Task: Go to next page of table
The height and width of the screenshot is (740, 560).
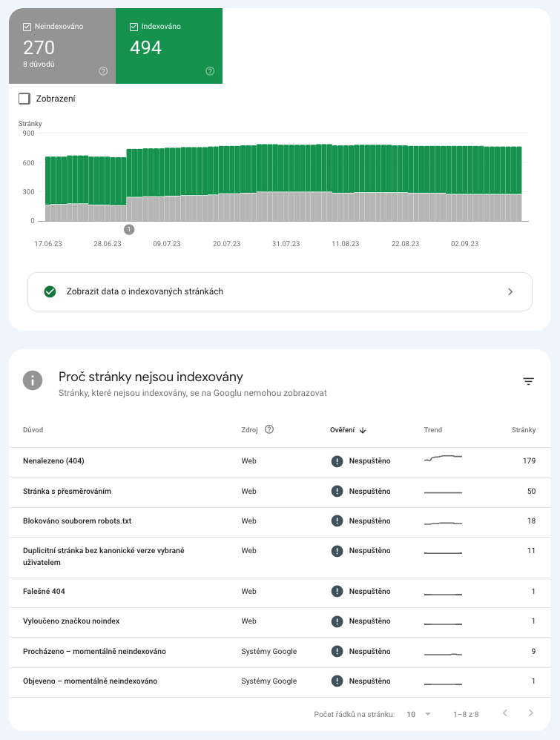Action: [x=531, y=713]
